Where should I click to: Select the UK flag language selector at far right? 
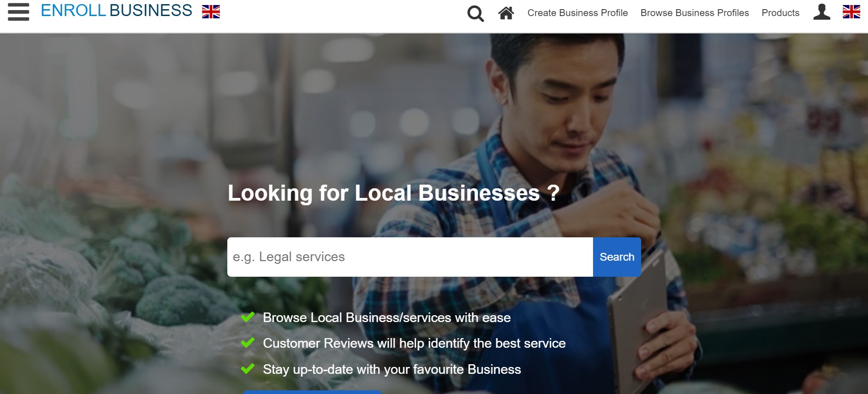coord(851,12)
